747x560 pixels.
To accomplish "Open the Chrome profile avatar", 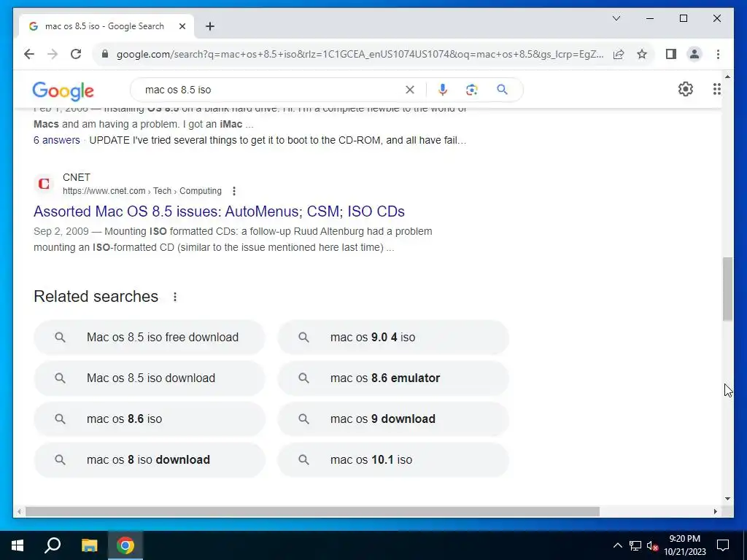I will click(694, 54).
